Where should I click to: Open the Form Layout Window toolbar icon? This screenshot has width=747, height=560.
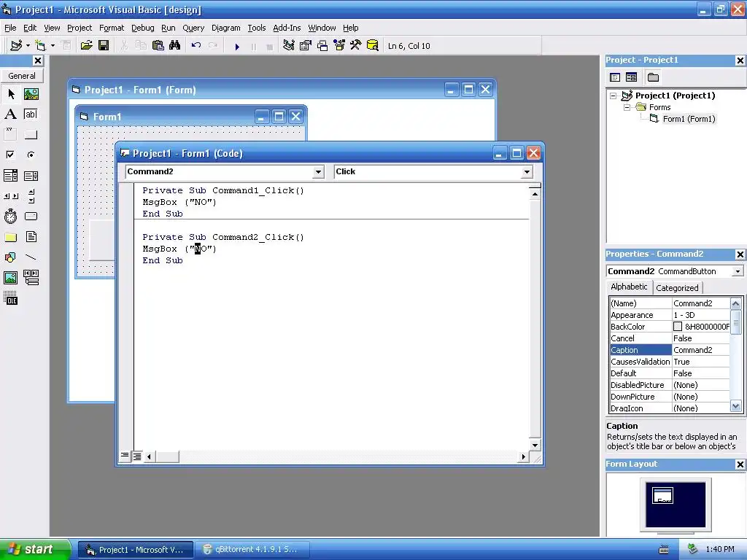pos(322,46)
